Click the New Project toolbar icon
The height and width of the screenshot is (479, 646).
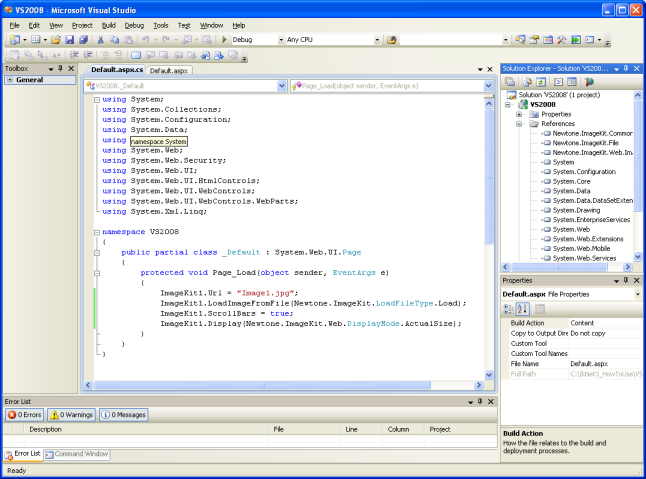[15, 40]
